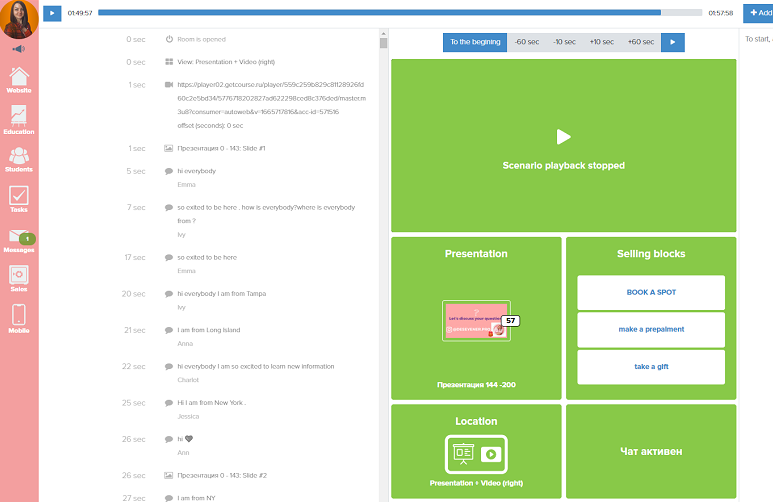Open Messages with unread badge
Viewport: 773px width, 502px height.
point(18,239)
